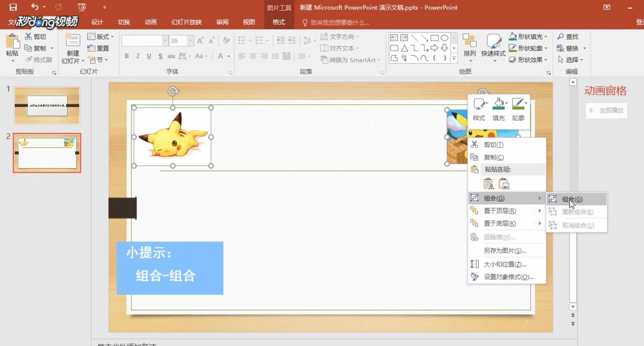The image size is (644, 346).
Task: Click the Reset (重置) slide button
Action: coord(98,48)
